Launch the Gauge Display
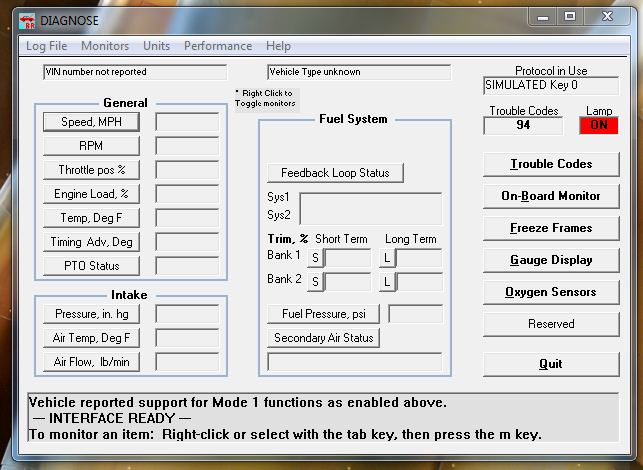Viewport: 643px width, 470px height. click(x=551, y=260)
